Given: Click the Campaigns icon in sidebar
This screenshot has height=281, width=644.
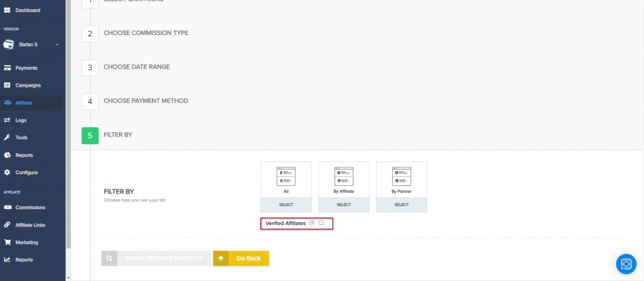Looking at the screenshot, I should 7,85.
